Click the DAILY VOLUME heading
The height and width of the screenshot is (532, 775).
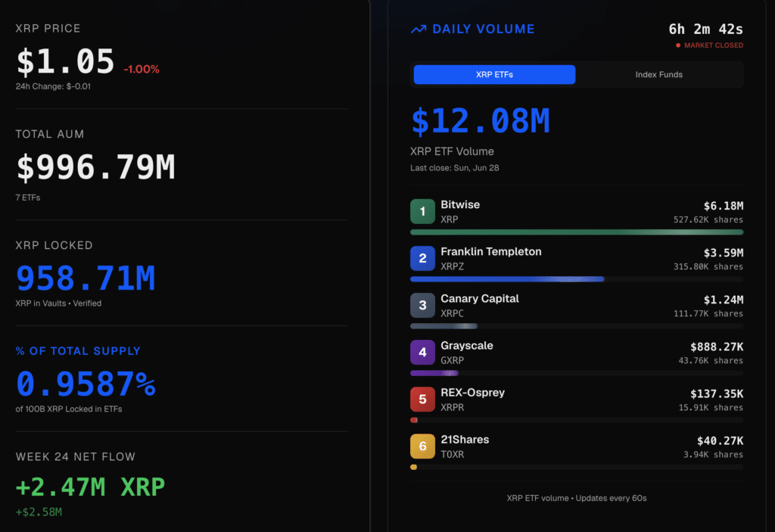click(x=484, y=30)
